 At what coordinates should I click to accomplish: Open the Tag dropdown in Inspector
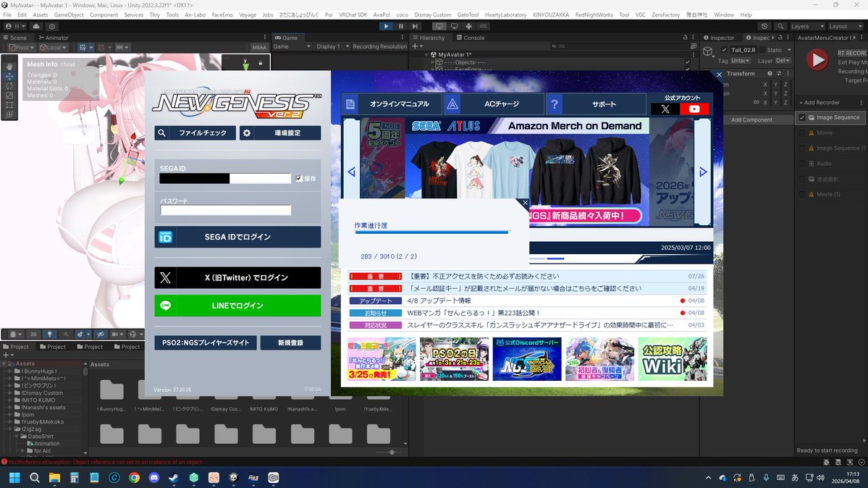pyautogui.click(x=741, y=60)
